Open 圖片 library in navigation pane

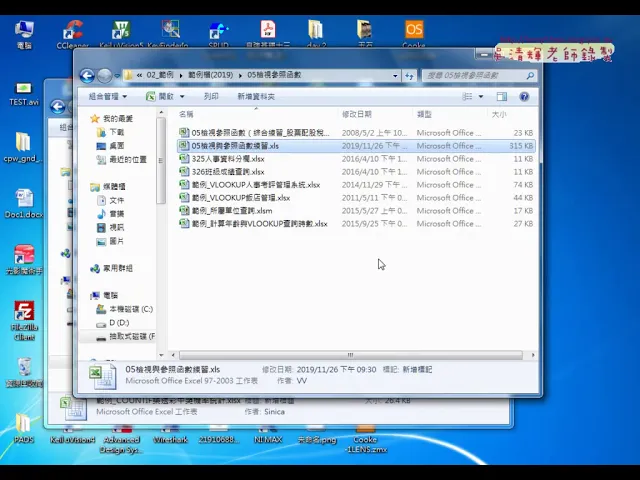117,241
